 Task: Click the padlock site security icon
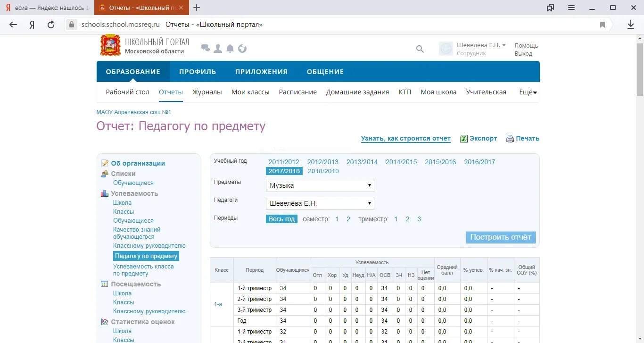pos(72,25)
